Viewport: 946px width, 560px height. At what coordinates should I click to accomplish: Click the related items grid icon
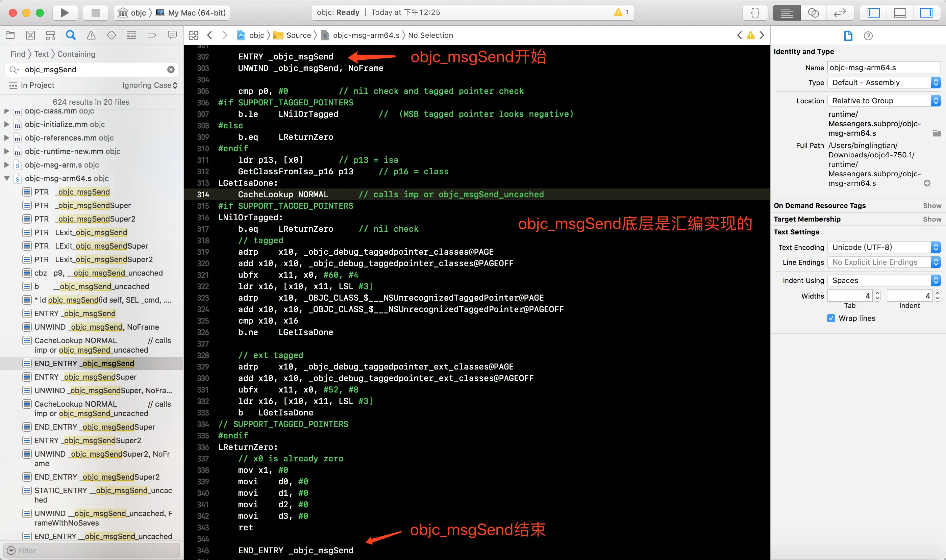point(193,35)
